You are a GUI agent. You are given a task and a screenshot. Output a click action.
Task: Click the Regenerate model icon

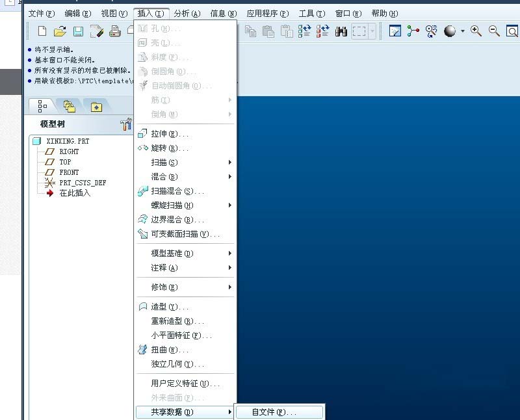[304, 31]
